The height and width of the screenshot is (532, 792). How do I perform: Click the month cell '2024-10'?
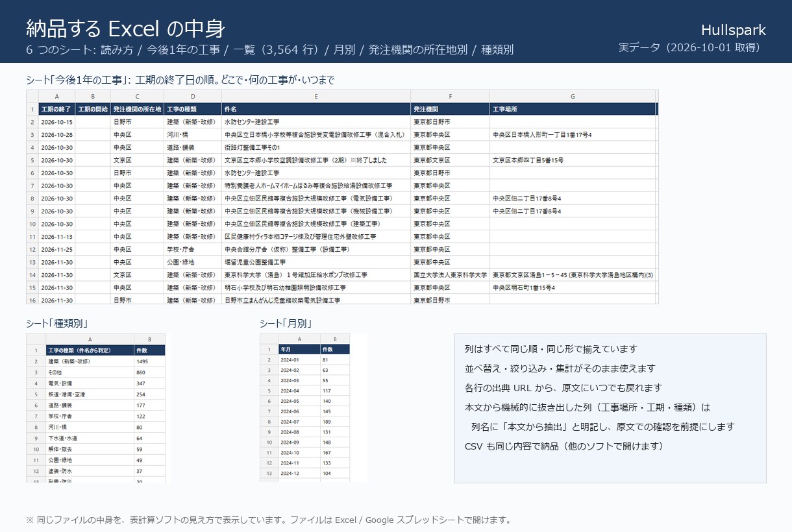[x=299, y=453]
